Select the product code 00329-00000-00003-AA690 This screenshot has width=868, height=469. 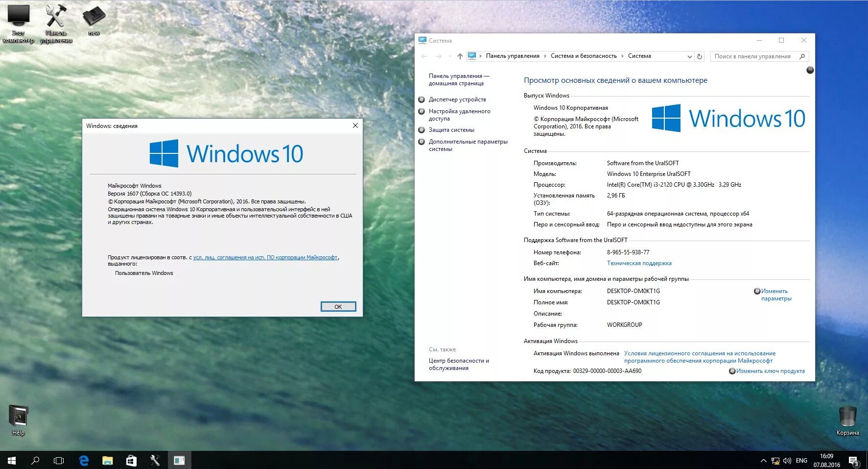[x=607, y=371]
